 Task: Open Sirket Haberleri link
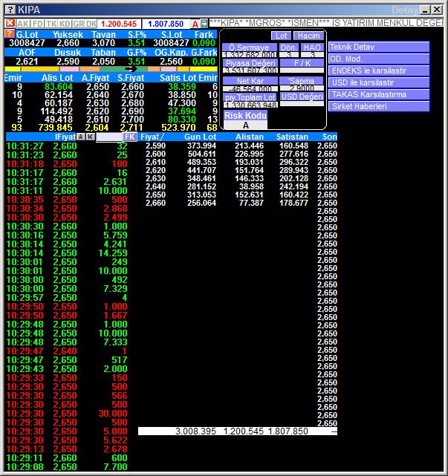(x=379, y=106)
